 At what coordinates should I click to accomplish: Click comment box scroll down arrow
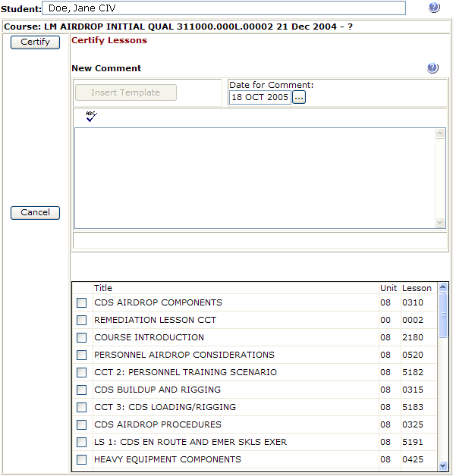[x=440, y=222]
